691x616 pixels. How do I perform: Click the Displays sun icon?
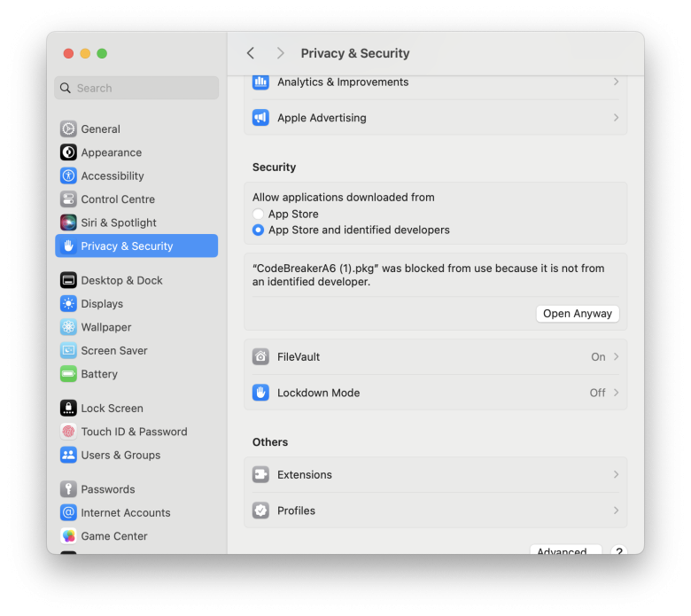pyautogui.click(x=68, y=303)
